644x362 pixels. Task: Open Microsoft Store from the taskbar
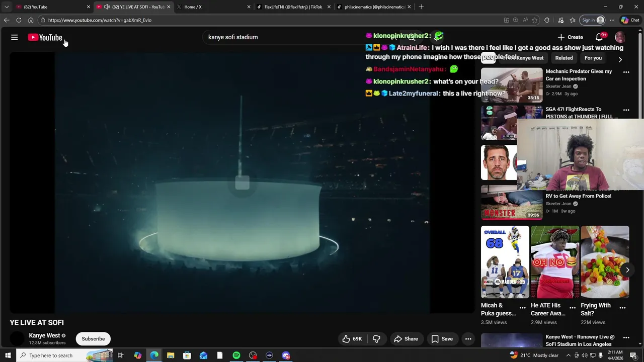[187, 355]
